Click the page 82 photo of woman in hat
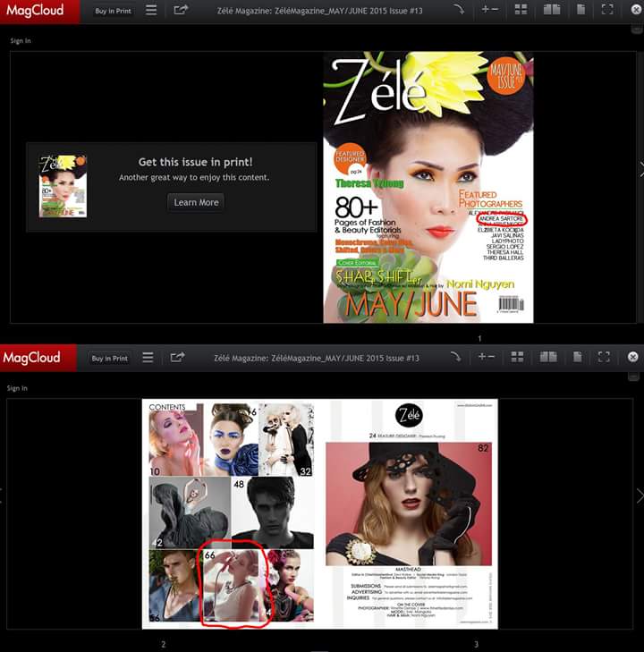 point(409,504)
